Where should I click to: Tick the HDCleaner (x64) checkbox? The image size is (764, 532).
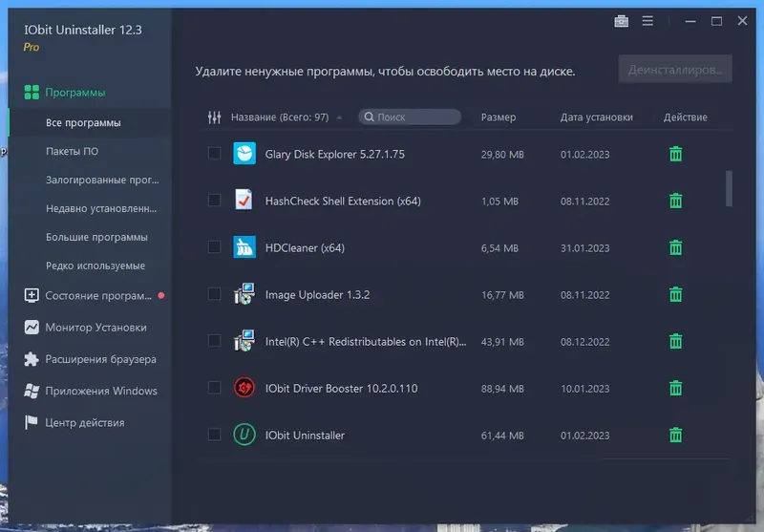(214, 247)
